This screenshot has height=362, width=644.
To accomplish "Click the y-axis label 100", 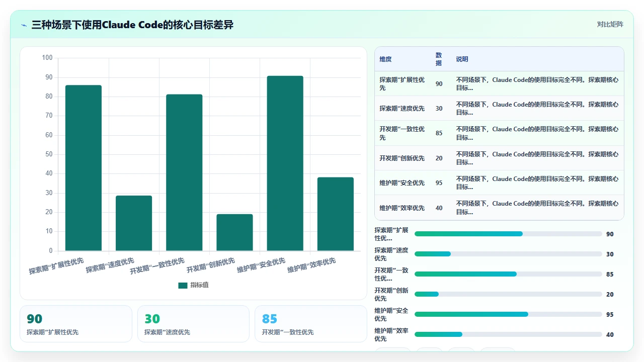I will [x=47, y=58].
